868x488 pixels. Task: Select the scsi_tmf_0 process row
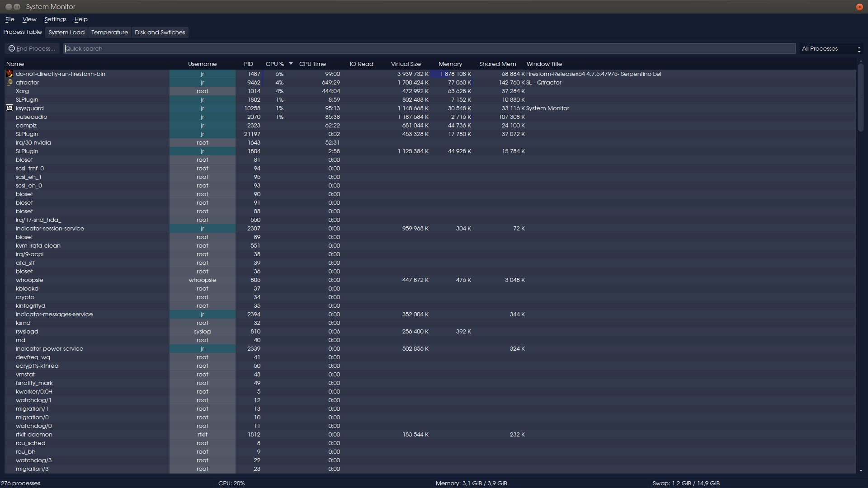point(430,168)
